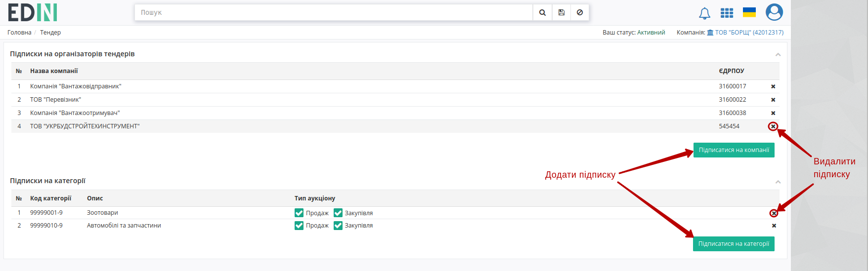The width and height of the screenshot is (868, 271).
Task: Open the notifications bell
Action: click(704, 13)
